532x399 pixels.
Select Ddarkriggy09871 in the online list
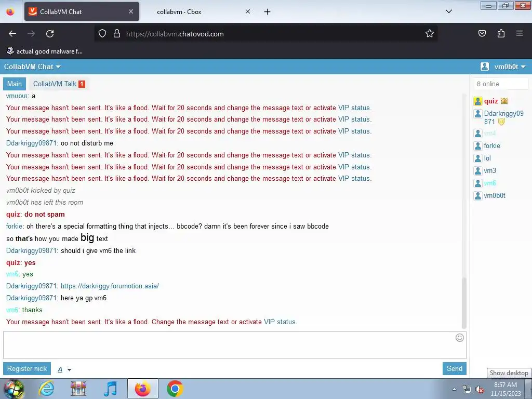point(503,117)
